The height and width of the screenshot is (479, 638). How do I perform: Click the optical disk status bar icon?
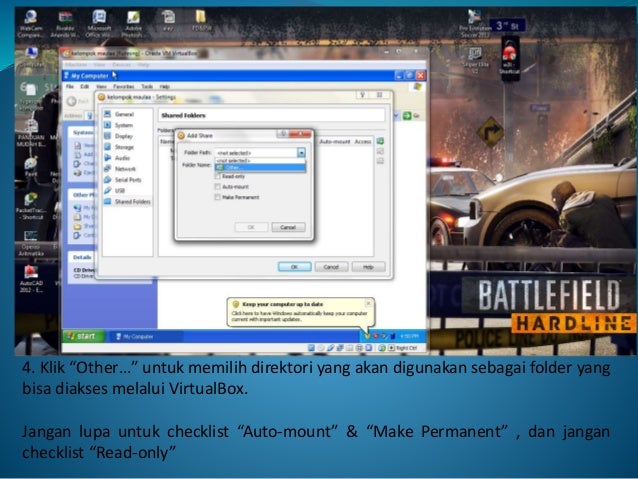[x=321, y=348]
